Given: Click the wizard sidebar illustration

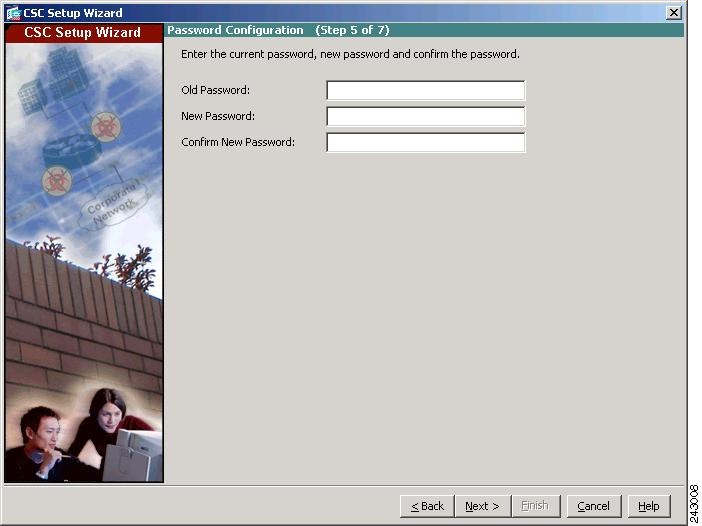Looking at the screenshot, I should (x=84, y=262).
